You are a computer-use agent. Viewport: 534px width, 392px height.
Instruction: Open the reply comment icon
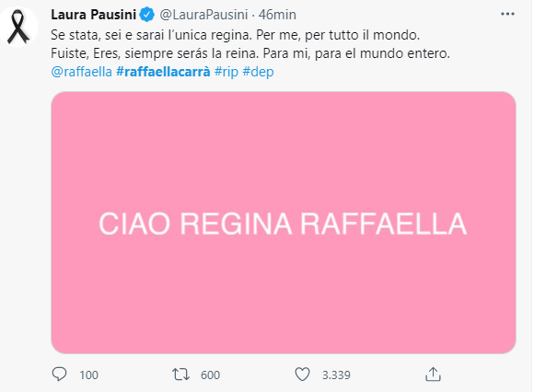[59, 374]
